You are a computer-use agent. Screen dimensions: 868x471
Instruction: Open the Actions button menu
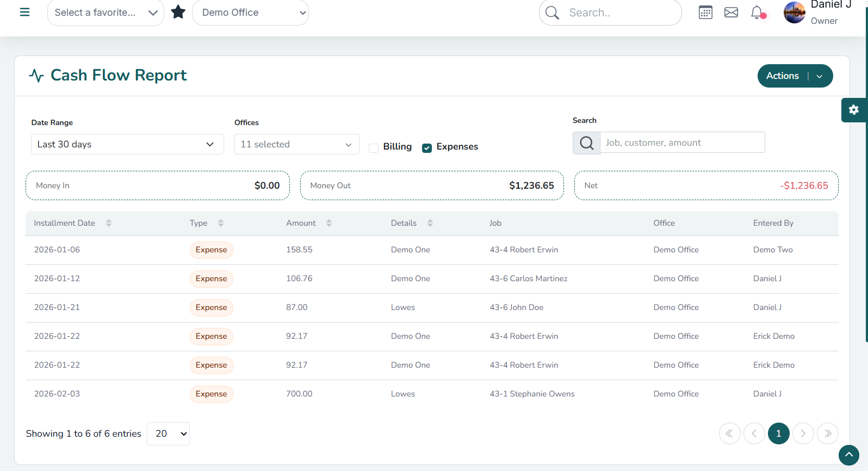click(795, 76)
